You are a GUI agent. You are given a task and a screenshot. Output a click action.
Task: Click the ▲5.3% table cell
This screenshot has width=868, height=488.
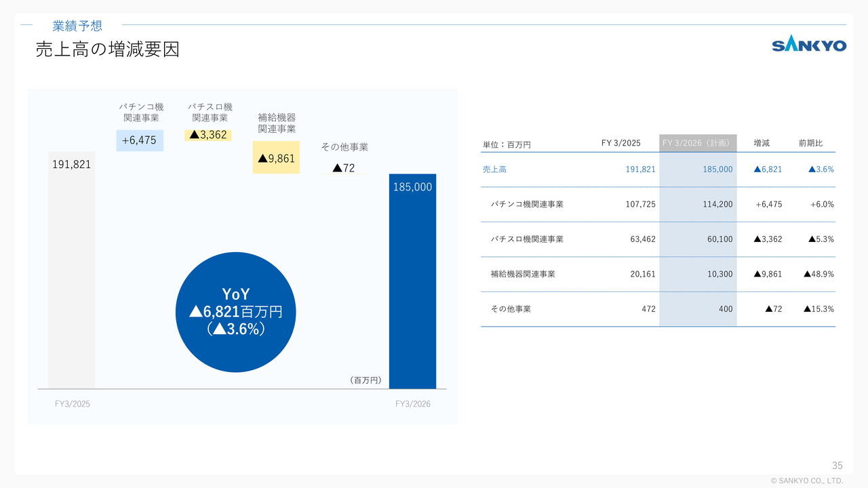(821, 239)
